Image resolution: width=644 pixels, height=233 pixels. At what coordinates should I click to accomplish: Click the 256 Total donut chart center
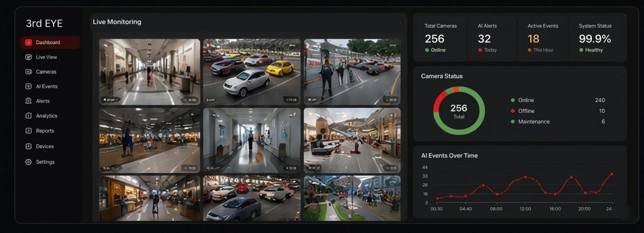[458, 111]
